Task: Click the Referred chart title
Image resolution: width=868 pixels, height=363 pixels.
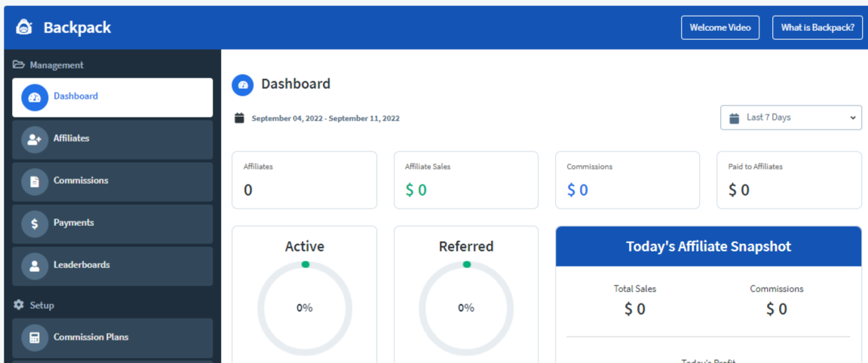Action: tap(466, 246)
